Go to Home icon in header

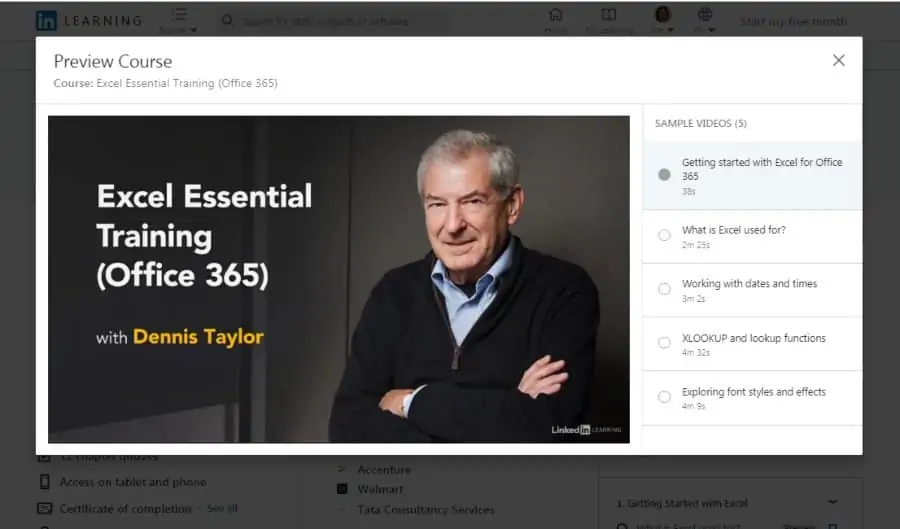pos(555,14)
